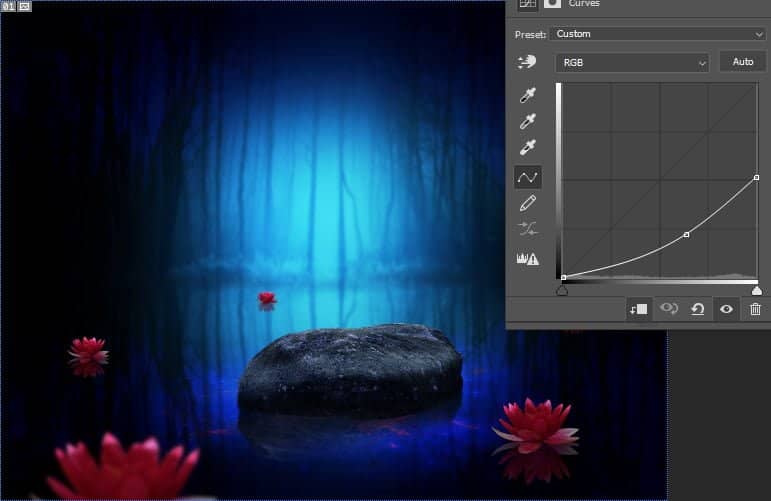The image size is (771, 501).
Task: Select the pencil draw curve tool
Action: click(x=527, y=203)
